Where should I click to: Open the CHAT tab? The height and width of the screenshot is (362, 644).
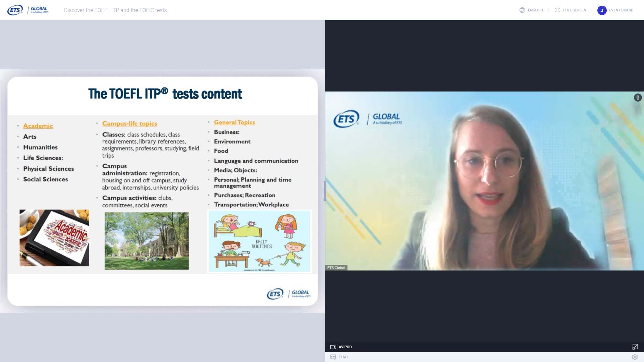click(x=343, y=357)
